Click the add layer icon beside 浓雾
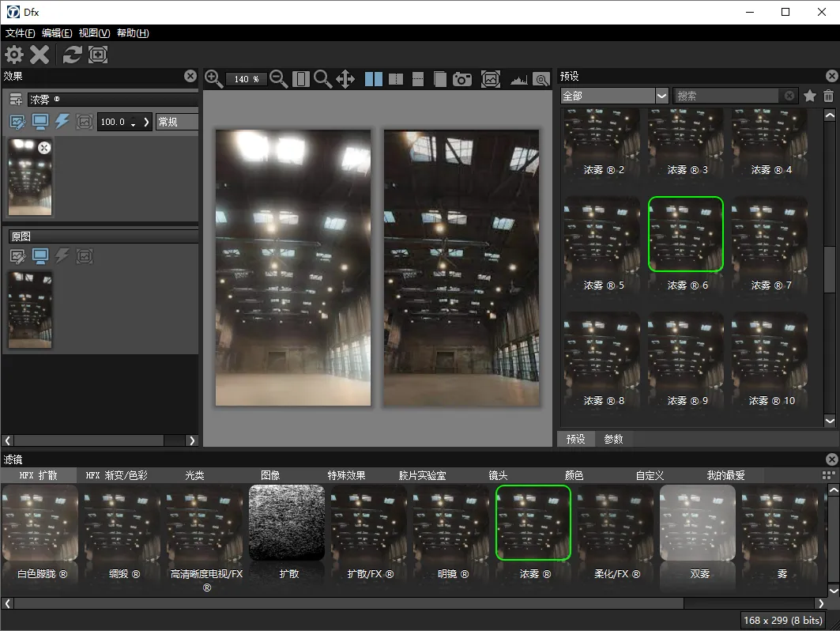 16,100
